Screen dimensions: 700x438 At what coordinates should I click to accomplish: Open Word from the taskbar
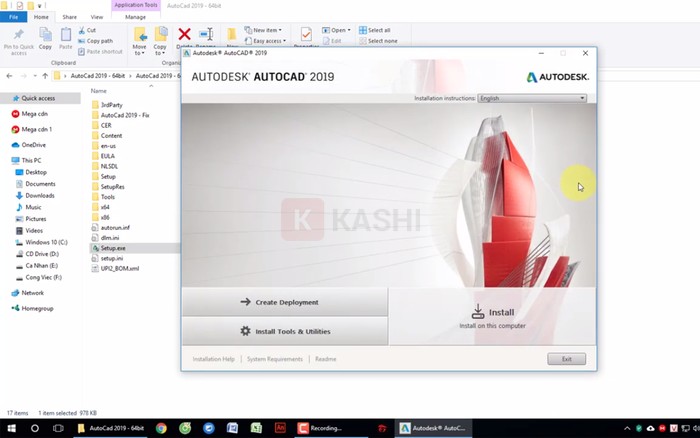click(233, 428)
